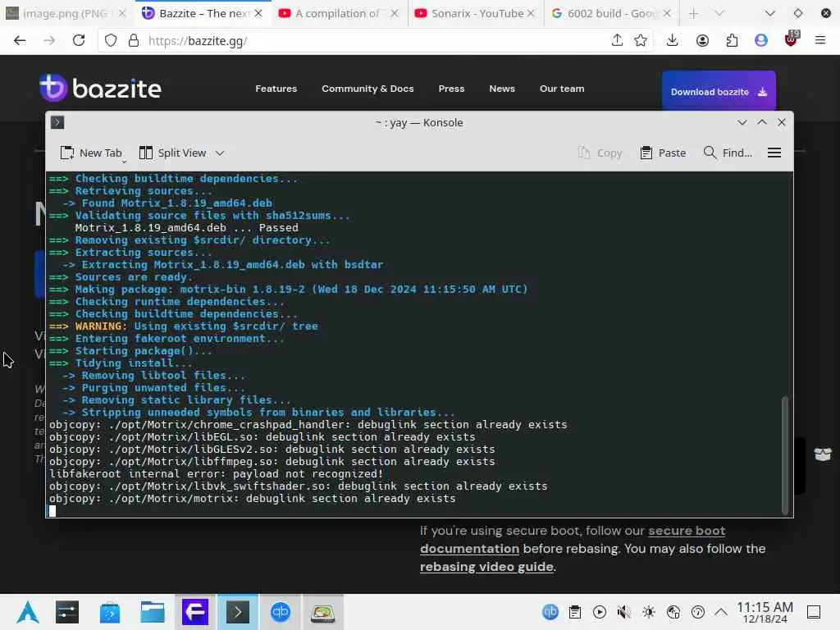Launch Discover software store from taskbar

(x=110, y=612)
